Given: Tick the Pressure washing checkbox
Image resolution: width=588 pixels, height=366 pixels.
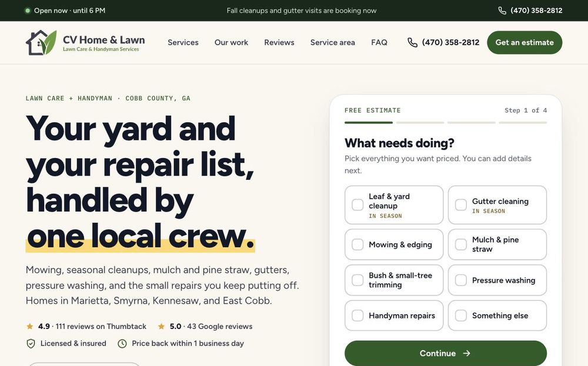Looking at the screenshot, I should [461, 280].
